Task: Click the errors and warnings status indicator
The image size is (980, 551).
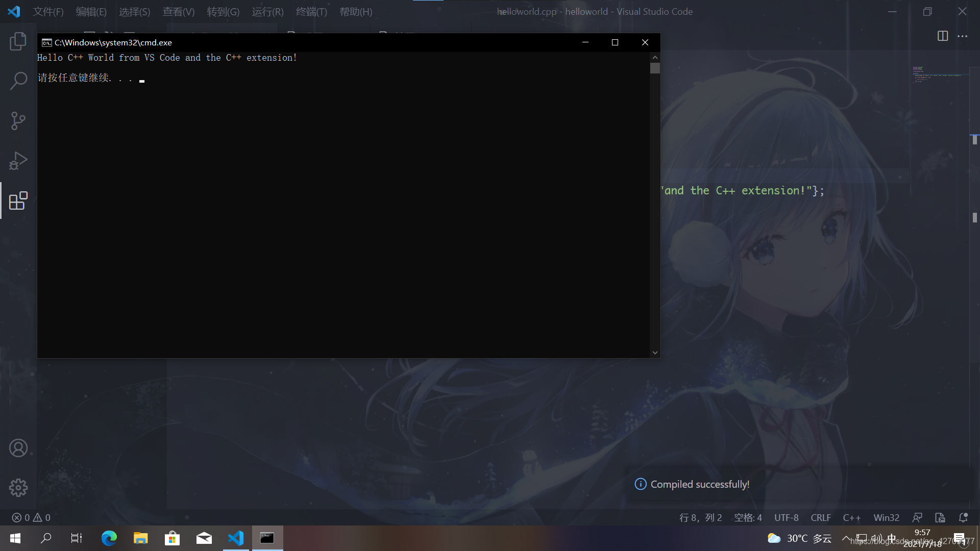Action: pos(31,517)
